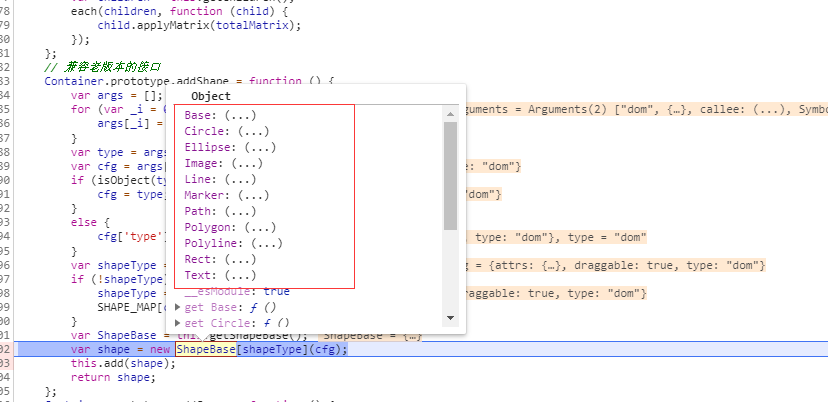Click the popup's vertical scrollbar thumb
828x402 pixels.
click(450, 175)
